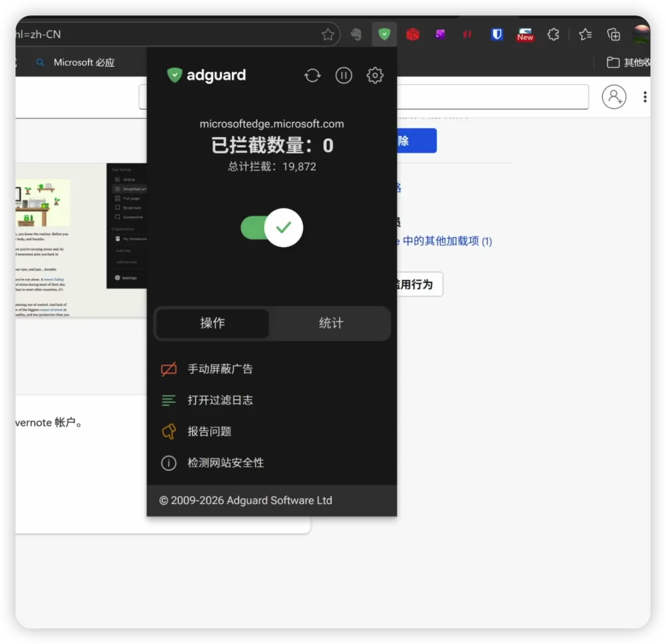Select 报告问题 action

coord(272,432)
